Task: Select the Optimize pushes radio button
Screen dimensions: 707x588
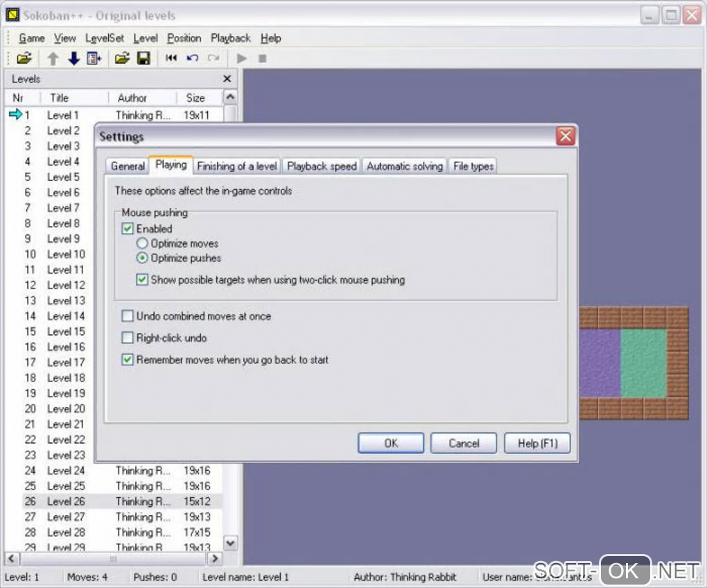Action: [x=142, y=258]
